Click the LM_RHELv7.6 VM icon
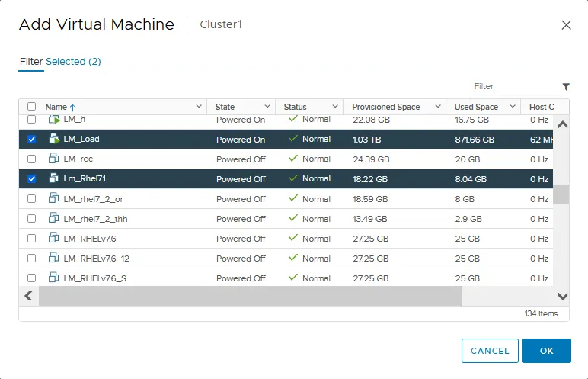The height and width of the screenshot is (379, 588). [53, 238]
